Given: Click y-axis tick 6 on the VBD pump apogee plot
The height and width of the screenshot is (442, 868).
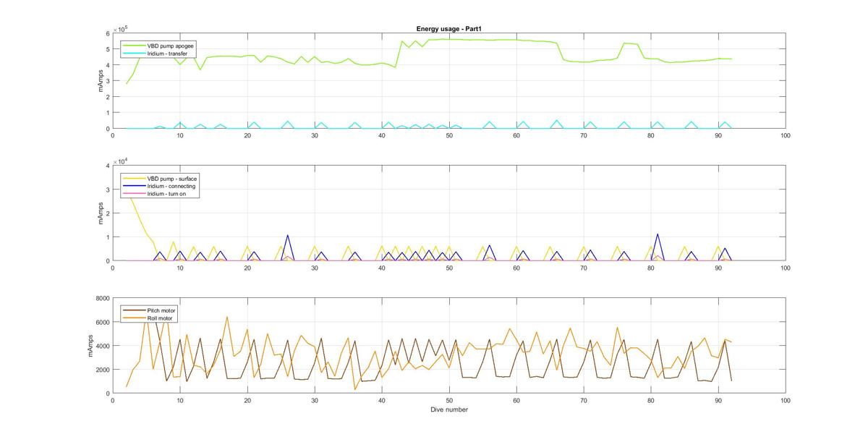Looking at the screenshot, I should click(106, 33).
